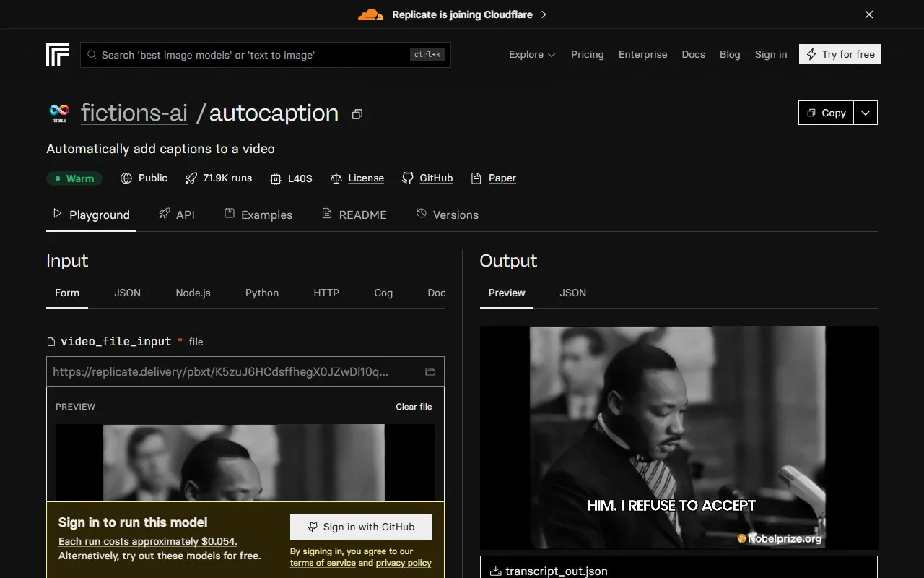924x578 pixels.
Task: Select the JSON input tab
Action: click(127, 293)
